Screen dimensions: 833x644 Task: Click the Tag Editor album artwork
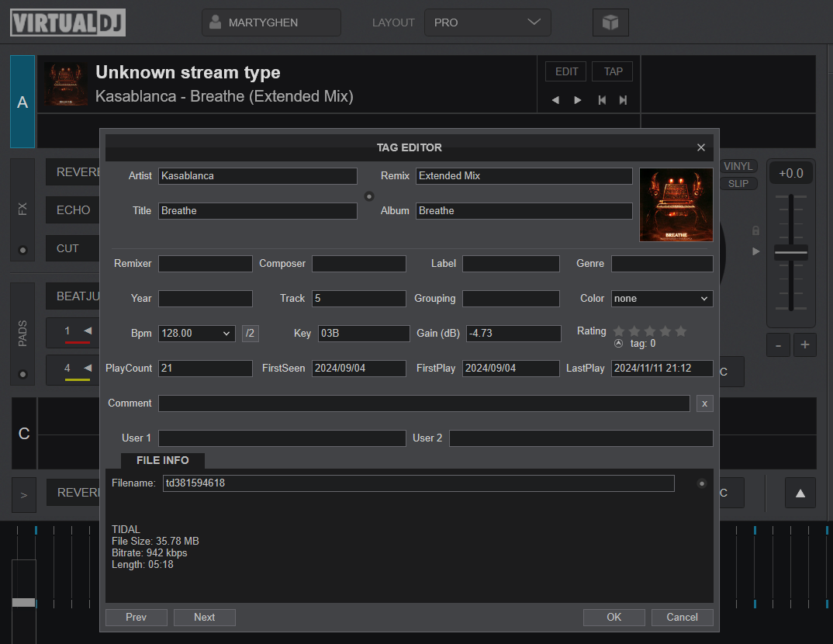pos(676,205)
